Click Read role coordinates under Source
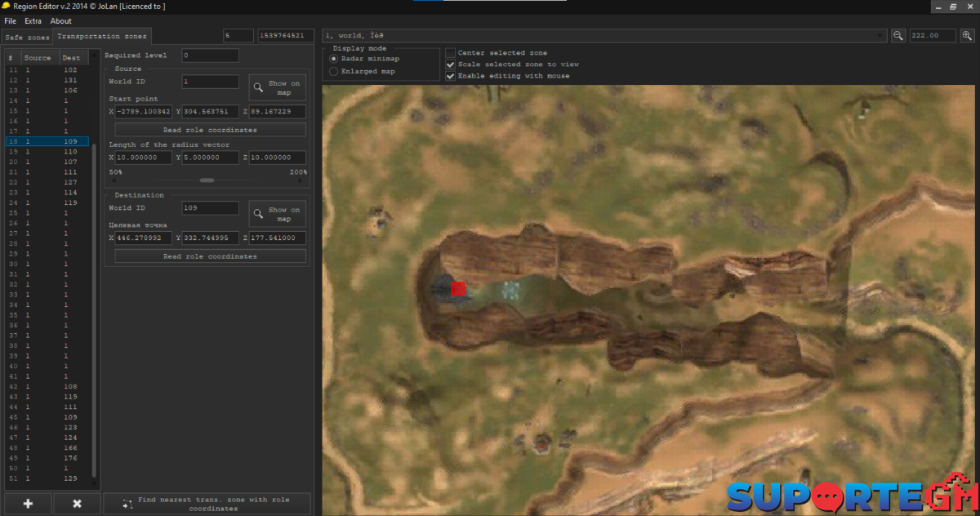 210,130
